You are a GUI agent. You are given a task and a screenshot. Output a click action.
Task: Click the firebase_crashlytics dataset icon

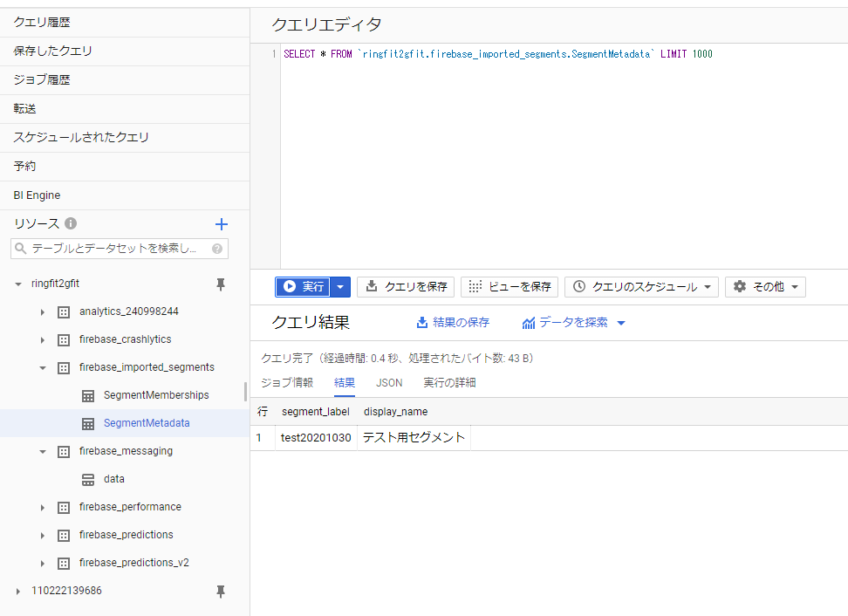(x=64, y=340)
